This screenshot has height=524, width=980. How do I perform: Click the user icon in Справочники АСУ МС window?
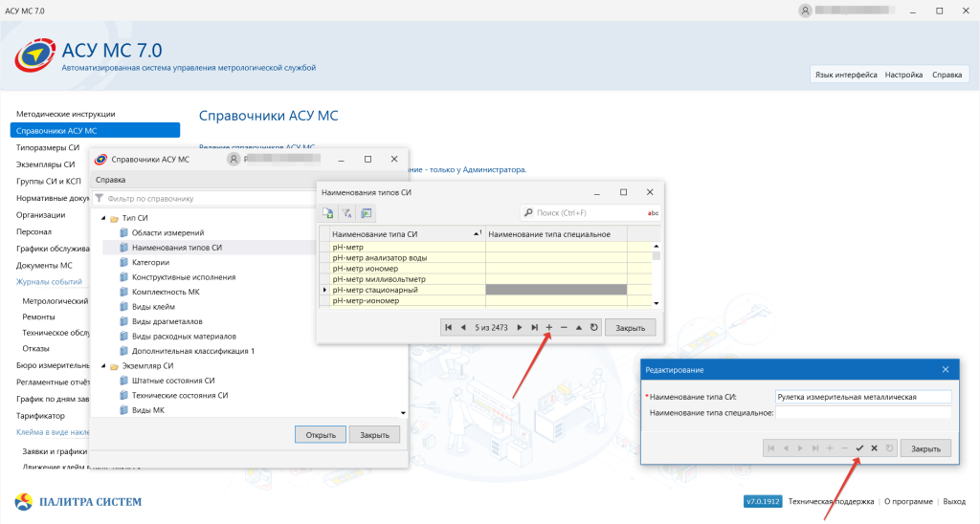[x=234, y=160]
